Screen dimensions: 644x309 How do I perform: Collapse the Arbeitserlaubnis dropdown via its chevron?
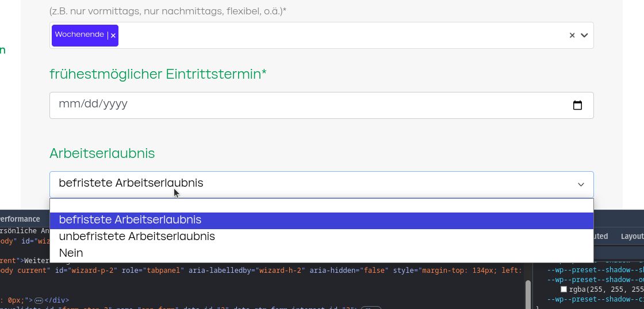pyautogui.click(x=581, y=184)
